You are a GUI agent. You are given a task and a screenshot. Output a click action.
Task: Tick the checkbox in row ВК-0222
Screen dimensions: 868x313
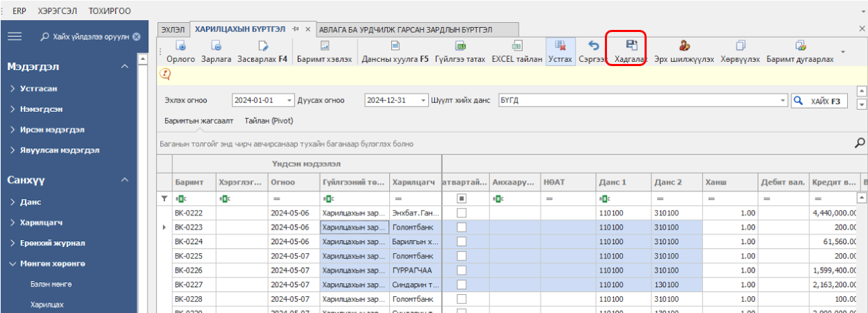pyautogui.click(x=461, y=214)
